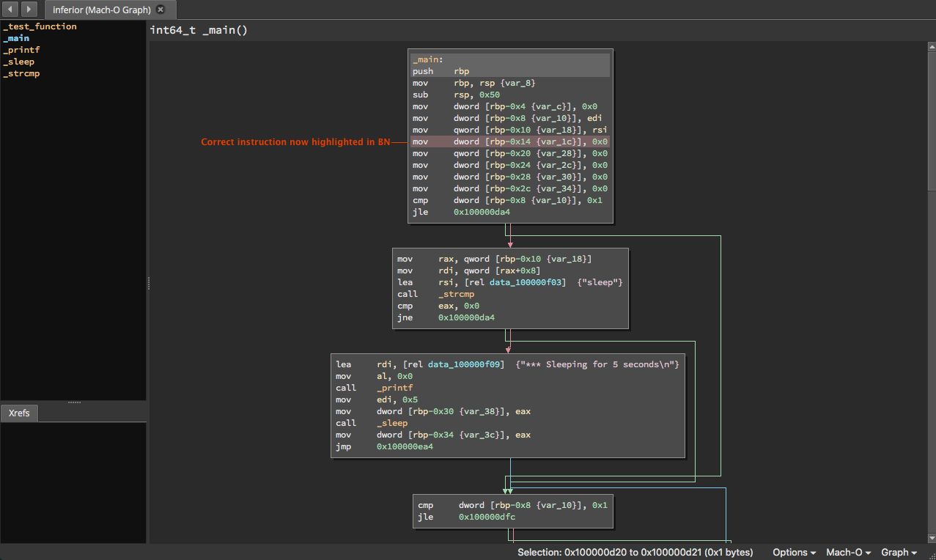Screen dimensions: 936x560
Task: Close the inferior Mach-O Graph tab
Action: (x=161, y=10)
